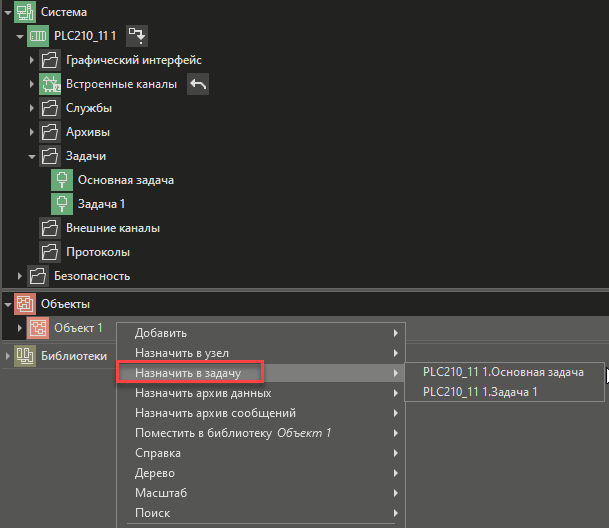Select the Внешние каналы label
The width and height of the screenshot is (609, 528).
click(113, 228)
